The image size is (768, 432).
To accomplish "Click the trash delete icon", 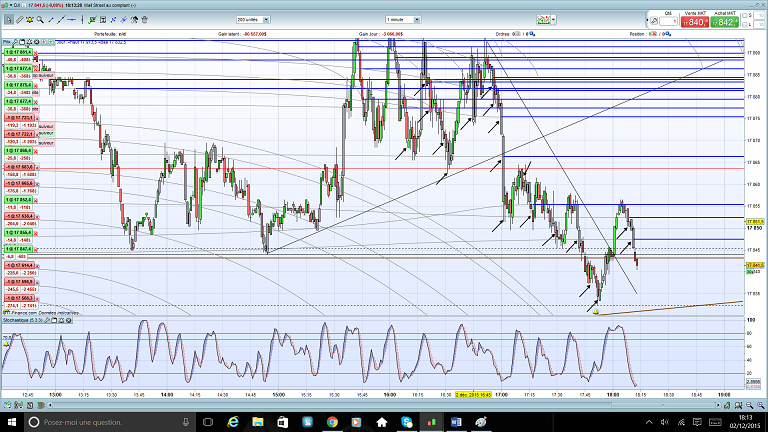I will pyautogui.click(x=144, y=20).
